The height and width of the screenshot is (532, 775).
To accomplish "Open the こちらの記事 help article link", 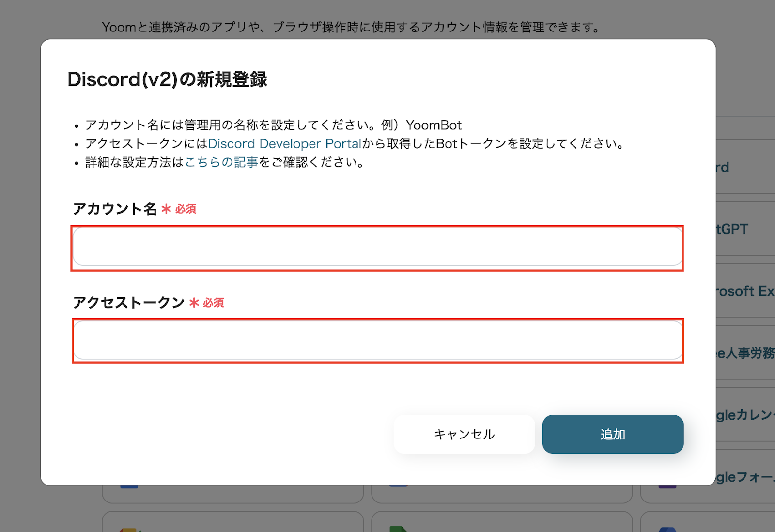I will 221,162.
